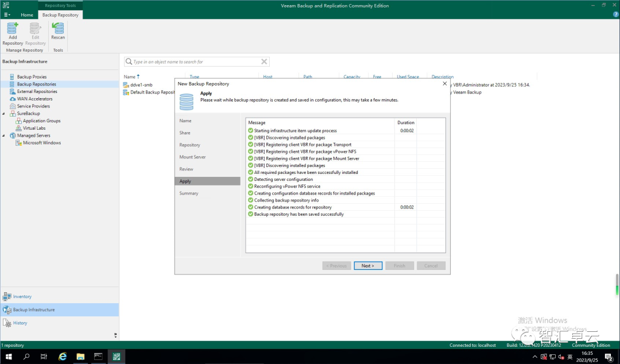The image size is (620, 364).
Task: Open File Explorer from the taskbar
Action: (80, 357)
